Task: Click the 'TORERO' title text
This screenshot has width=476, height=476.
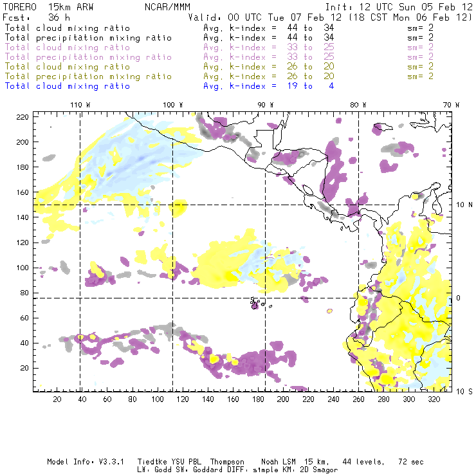Action: coord(20,7)
